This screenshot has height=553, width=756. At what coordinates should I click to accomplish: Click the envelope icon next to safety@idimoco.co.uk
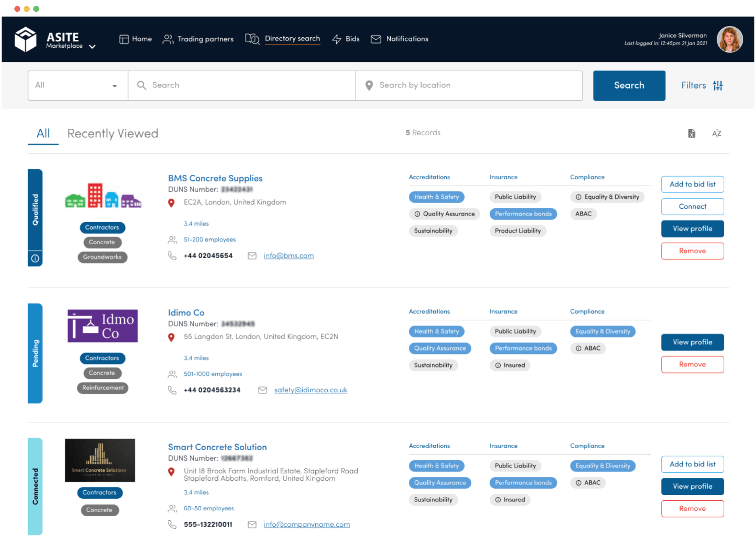coord(262,390)
